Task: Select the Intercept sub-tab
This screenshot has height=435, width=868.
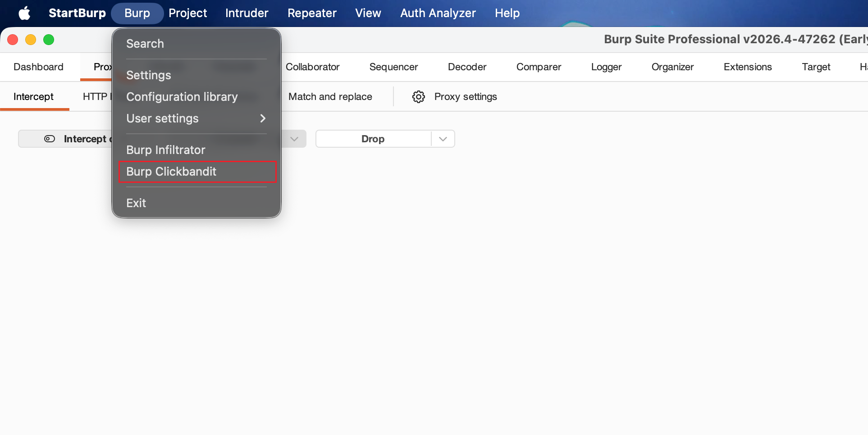Action: (34, 97)
